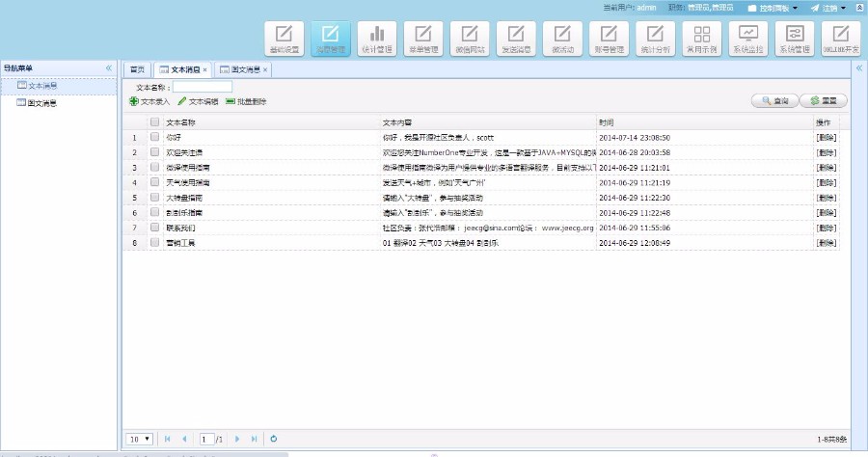Image resolution: width=868 pixels, height=457 pixels.
Task: Click the page number input box
Action: click(206, 439)
